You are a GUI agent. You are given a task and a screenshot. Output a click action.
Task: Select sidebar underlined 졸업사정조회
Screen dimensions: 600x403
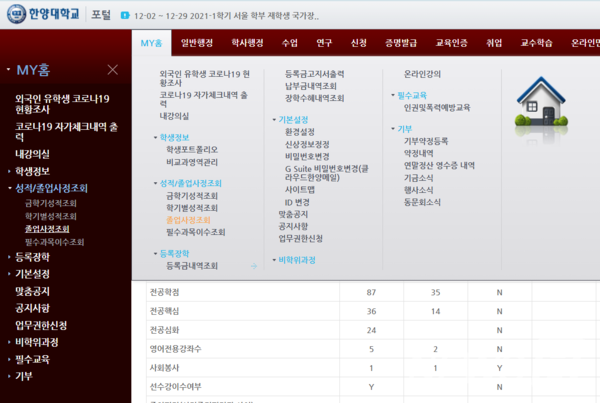[x=47, y=229]
